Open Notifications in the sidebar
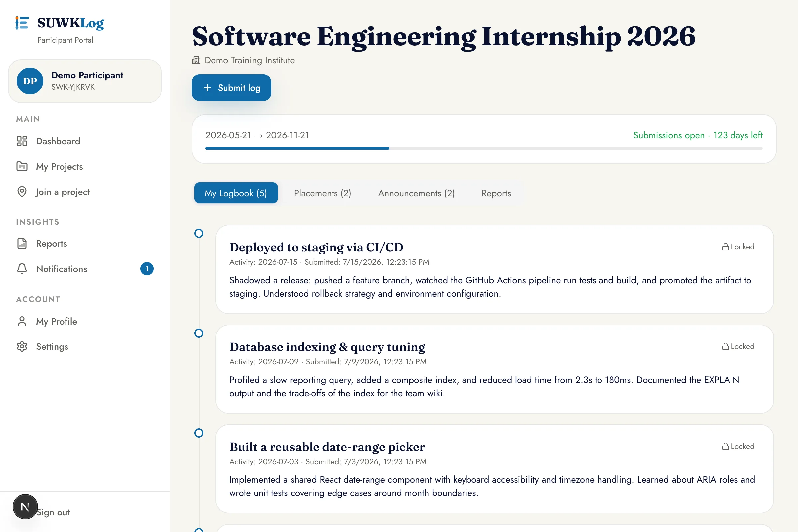The height and width of the screenshot is (532, 798). (85, 269)
